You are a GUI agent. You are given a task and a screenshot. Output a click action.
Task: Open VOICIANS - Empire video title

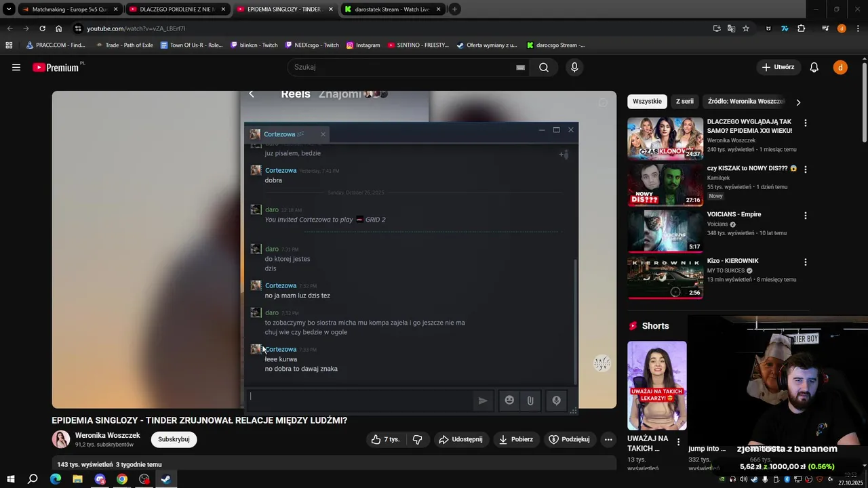pyautogui.click(x=734, y=214)
